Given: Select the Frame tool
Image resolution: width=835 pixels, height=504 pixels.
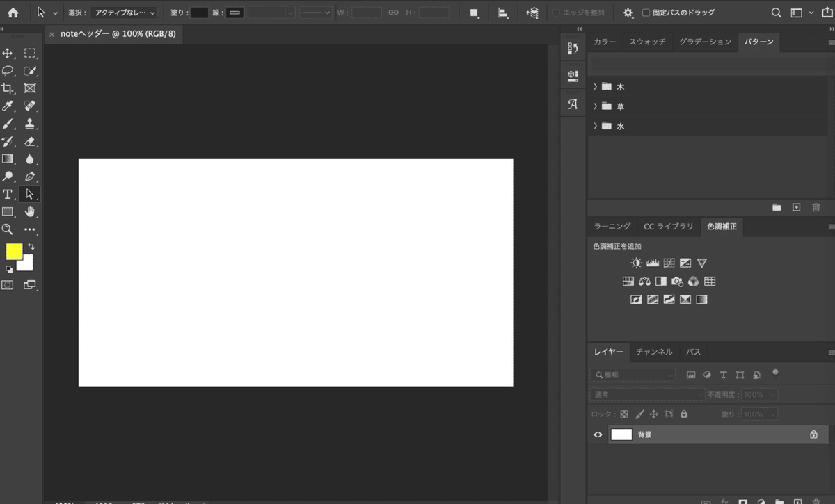Looking at the screenshot, I should 30,88.
